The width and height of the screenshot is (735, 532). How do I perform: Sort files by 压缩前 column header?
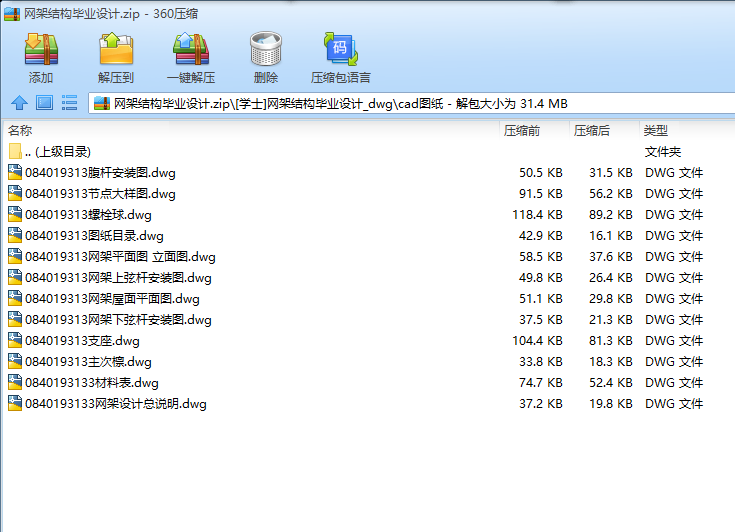click(534, 130)
